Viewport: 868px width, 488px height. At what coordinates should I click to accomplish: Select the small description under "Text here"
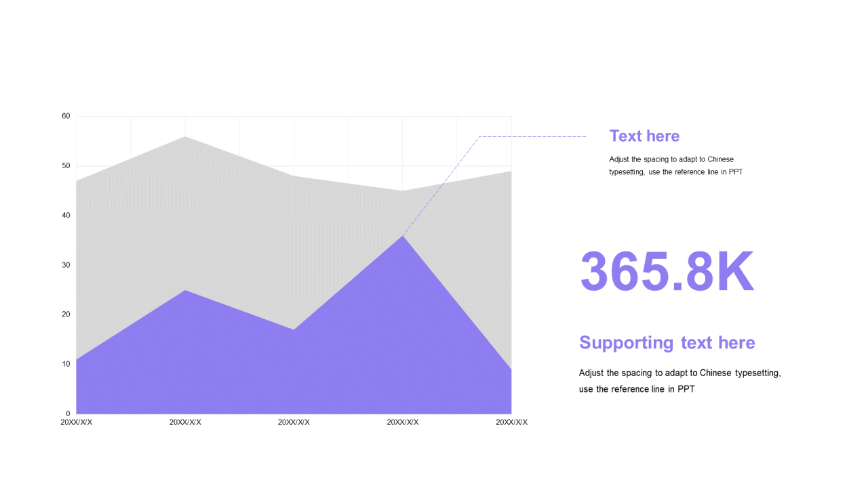tap(675, 166)
